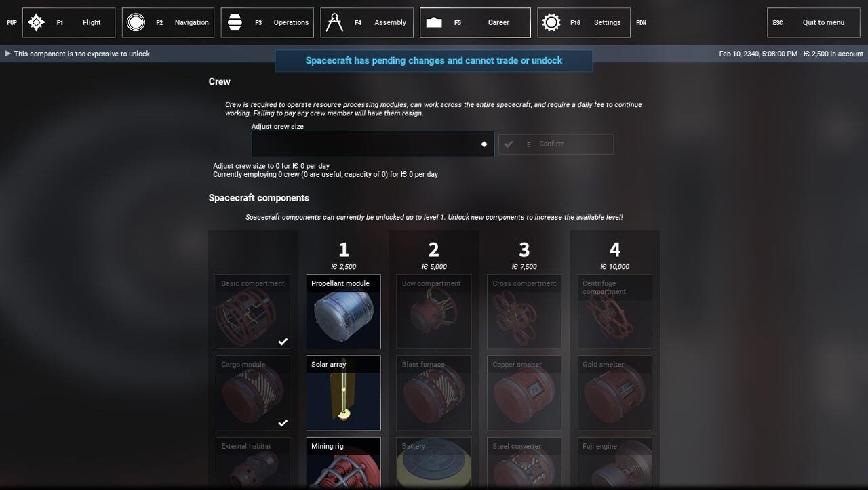
Task: Toggle the Basic compartment checkmark
Action: 283,341
